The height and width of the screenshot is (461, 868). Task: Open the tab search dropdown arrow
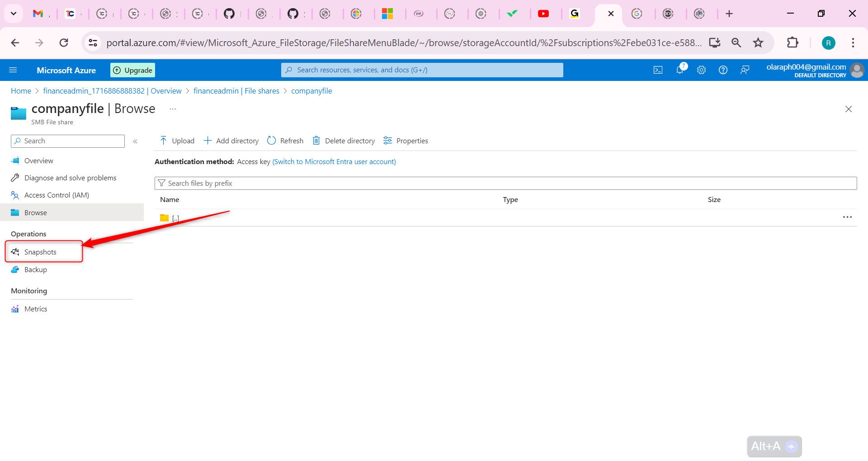[14, 14]
